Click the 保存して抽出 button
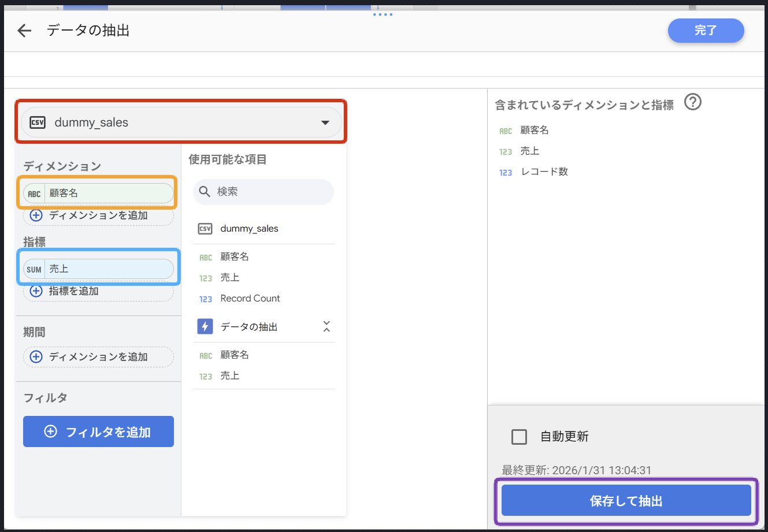Viewport: 768px width, 532px height. [626, 501]
